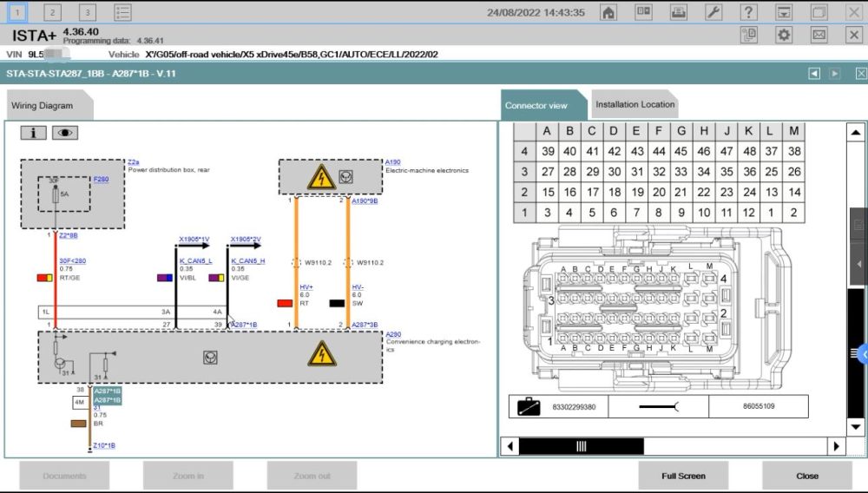Screen dimensions: 868x493
Task: Go to next document arrow
Action: point(834,74)
